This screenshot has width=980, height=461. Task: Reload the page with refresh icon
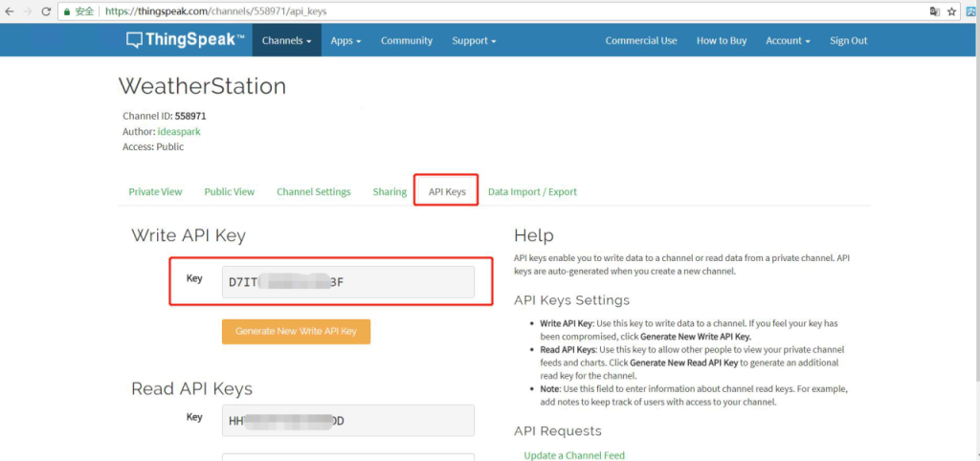point(46,11)
